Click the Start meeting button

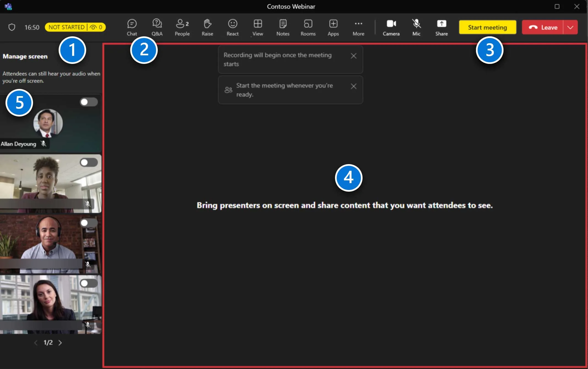tap(488, 27)
